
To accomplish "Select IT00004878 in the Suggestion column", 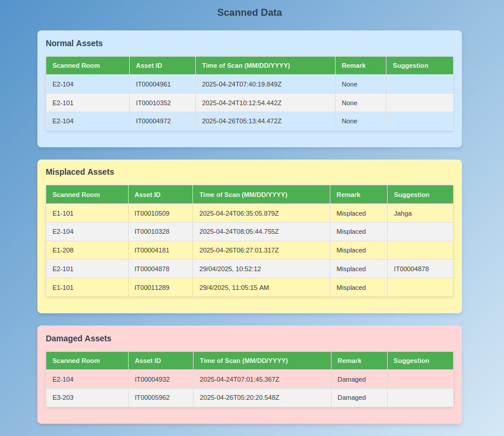I will tap(412, 269).
